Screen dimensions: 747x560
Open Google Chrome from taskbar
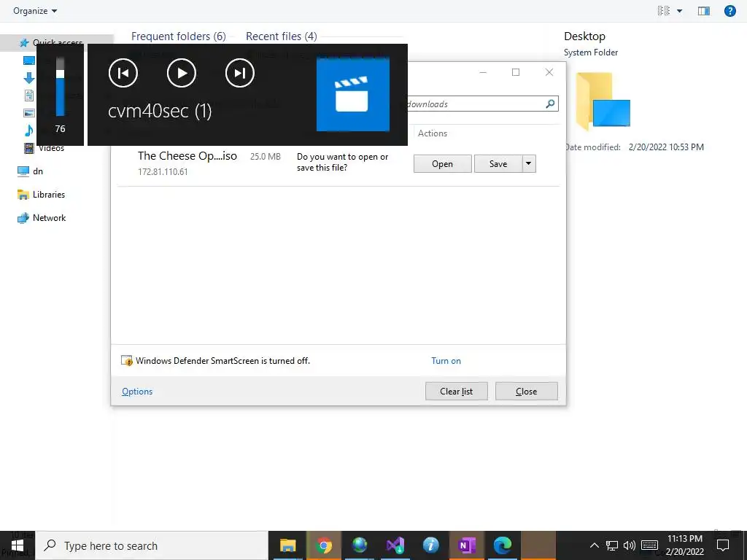[x=324, y=545]
